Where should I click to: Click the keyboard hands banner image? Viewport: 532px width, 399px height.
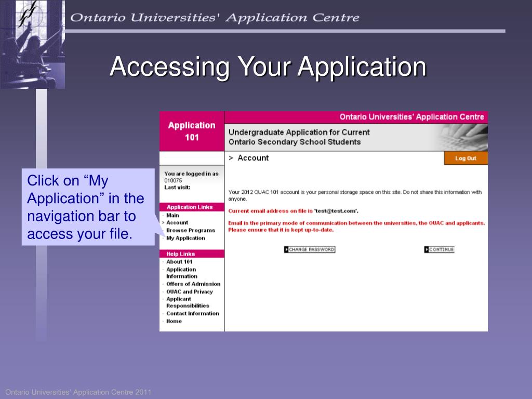point(462,137)
